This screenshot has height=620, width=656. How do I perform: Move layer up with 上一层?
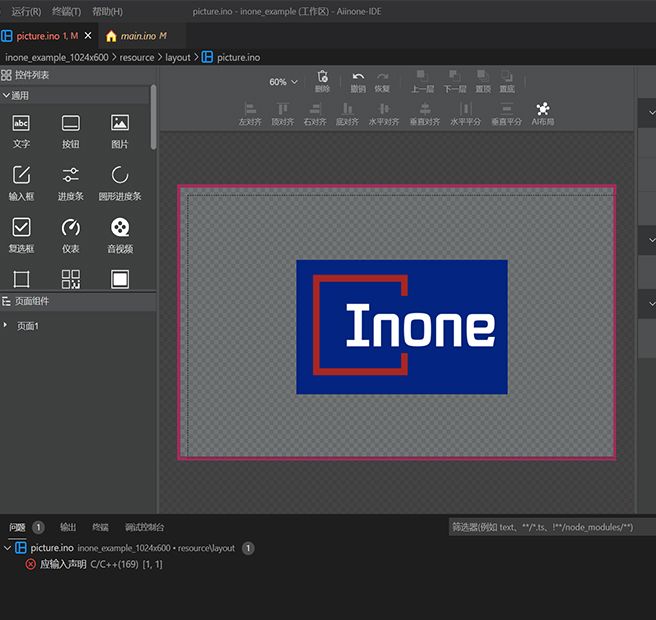(x=422, y=81)
